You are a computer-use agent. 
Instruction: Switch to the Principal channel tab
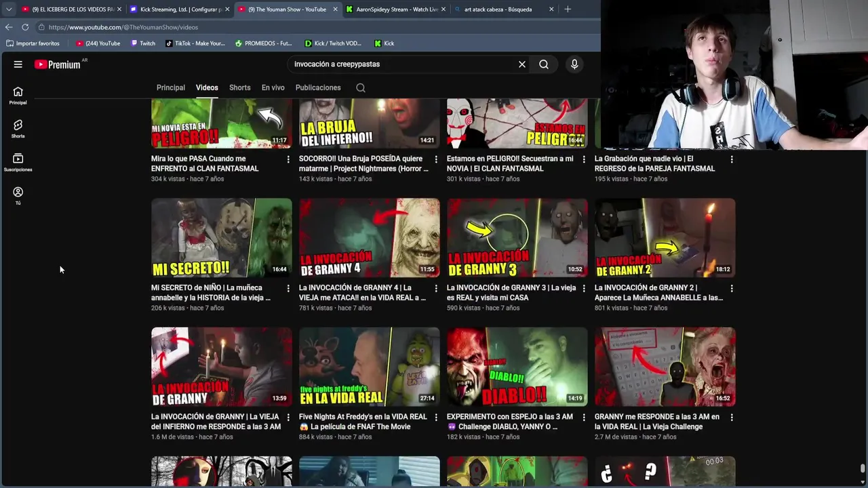171,87
